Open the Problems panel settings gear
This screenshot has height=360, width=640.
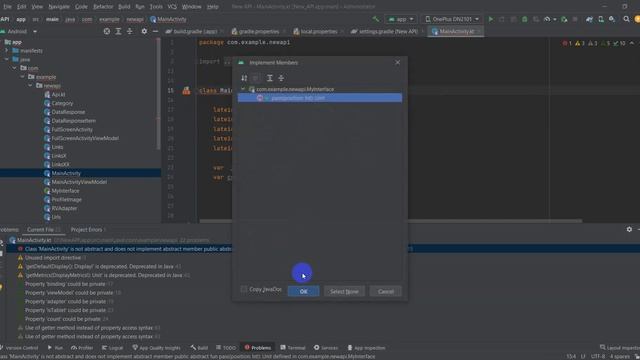(x=629, y=230)
